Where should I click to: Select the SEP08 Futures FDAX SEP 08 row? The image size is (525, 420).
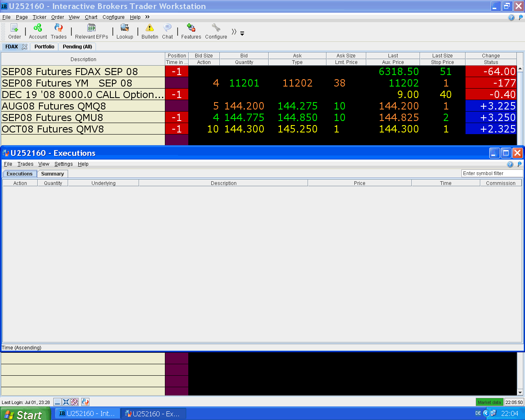[258, 71]
